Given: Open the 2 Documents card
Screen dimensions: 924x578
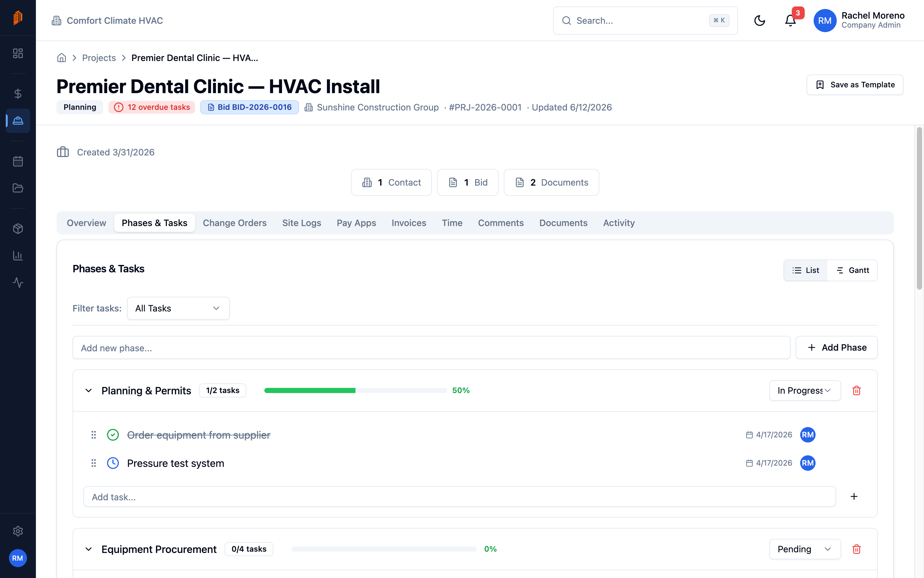Looking at the screenshot, I should 551,182.
